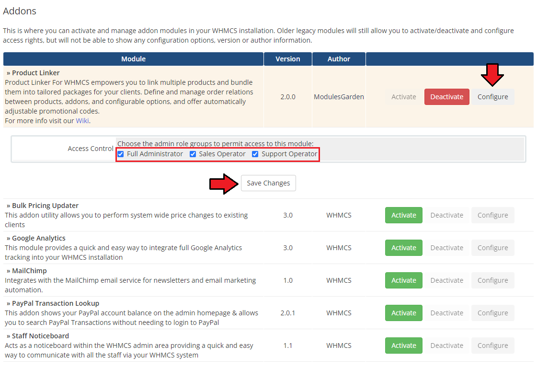Click the Google Analytics module title

tap(39, 238)
